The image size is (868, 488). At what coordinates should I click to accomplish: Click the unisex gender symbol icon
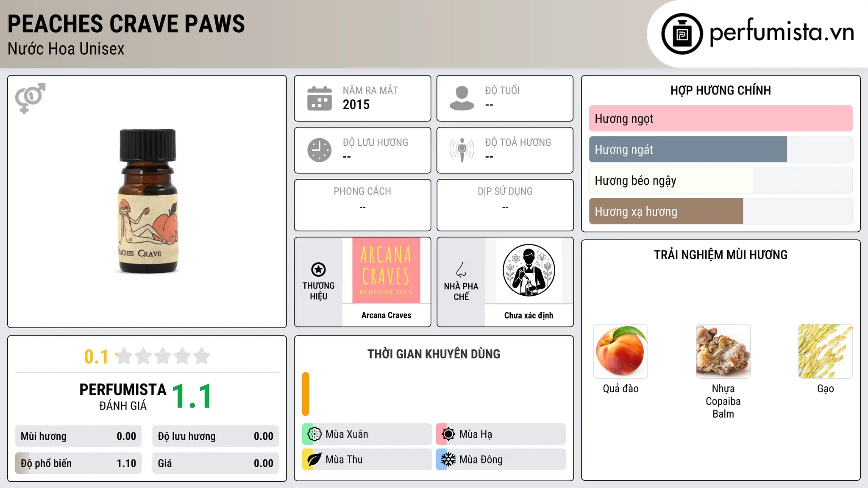coord(30,98)
